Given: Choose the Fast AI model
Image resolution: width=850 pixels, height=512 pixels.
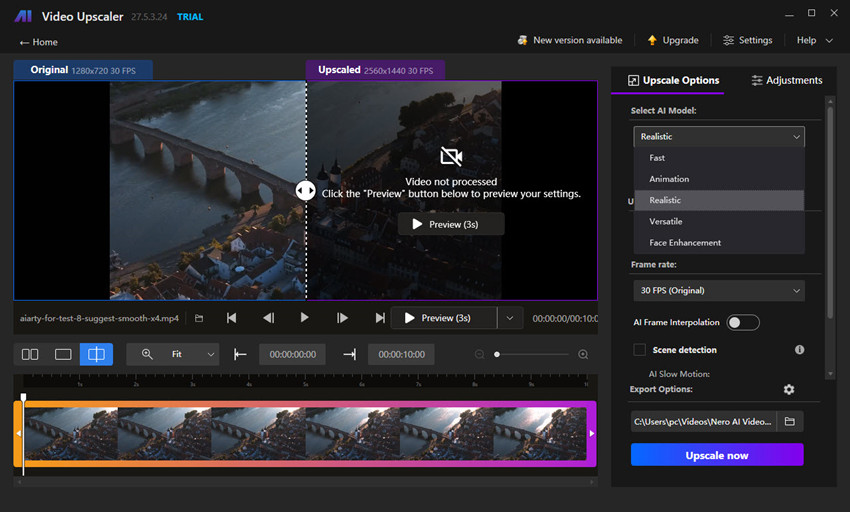Looking at the screenshot, I should click(719, 158).
